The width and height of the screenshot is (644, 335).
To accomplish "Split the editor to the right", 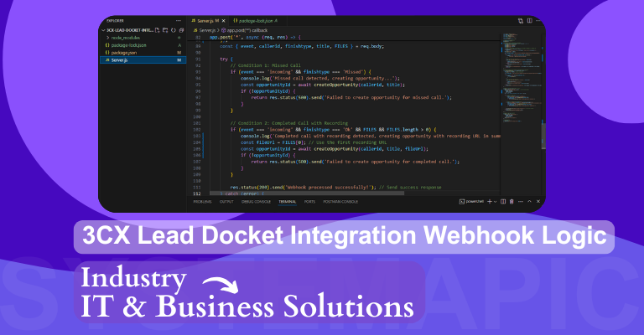I will (529, 20).
